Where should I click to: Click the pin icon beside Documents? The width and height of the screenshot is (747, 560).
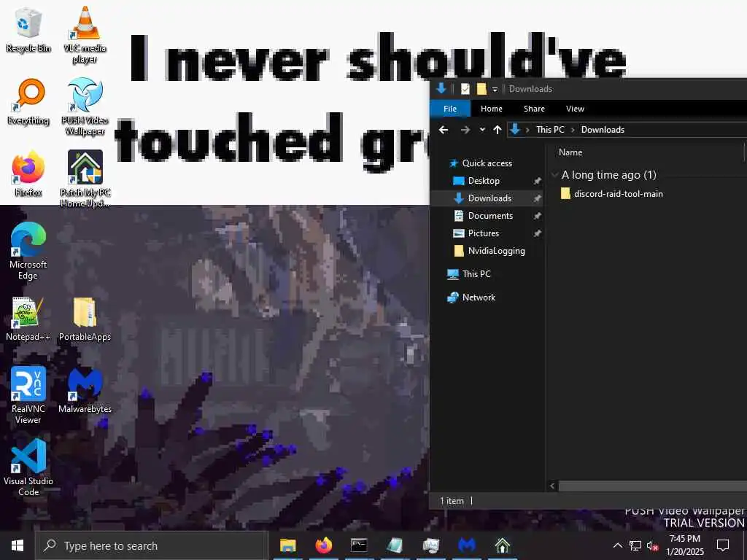538,216
